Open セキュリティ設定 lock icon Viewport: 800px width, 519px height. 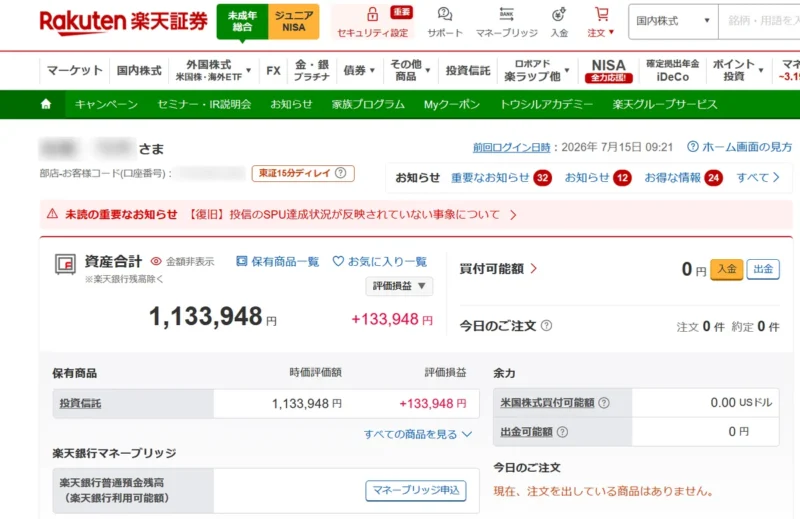click(x=372, y=14)
